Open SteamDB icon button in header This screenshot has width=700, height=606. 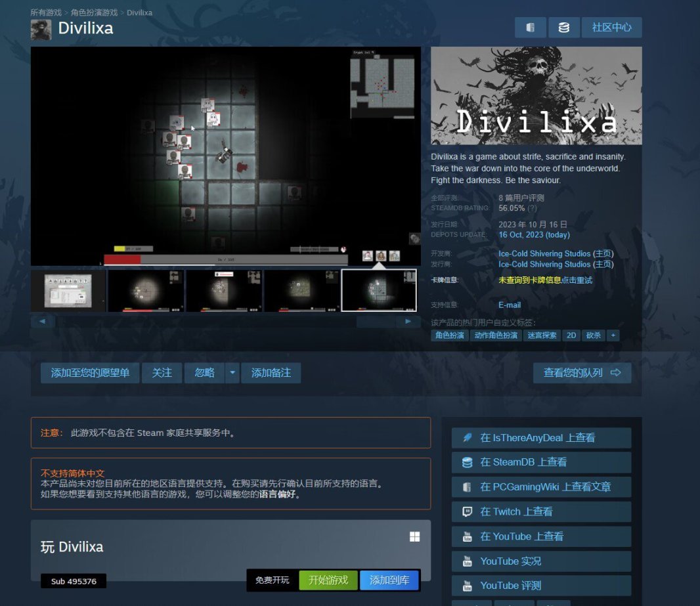564,28
